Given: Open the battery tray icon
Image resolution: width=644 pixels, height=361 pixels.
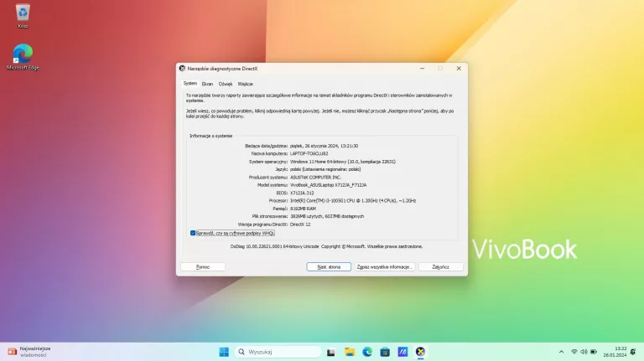Looking at the screenshot, I should point(594,352).
